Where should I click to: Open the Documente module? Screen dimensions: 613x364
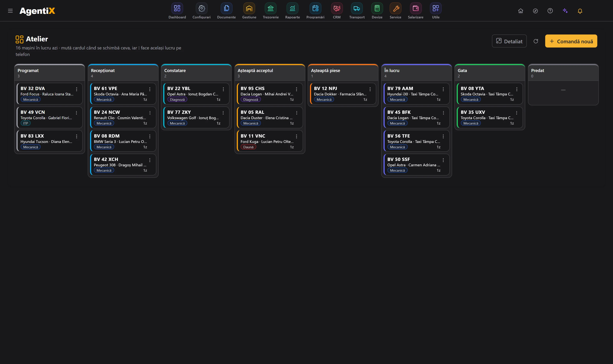[226, 11]
